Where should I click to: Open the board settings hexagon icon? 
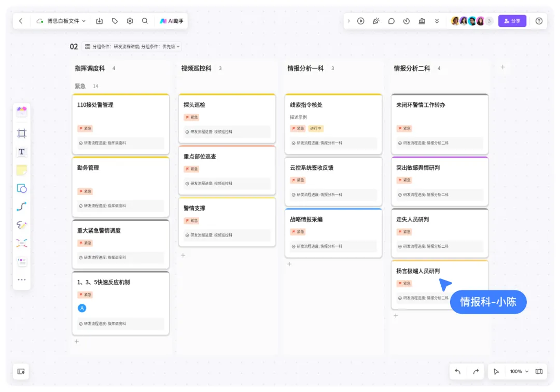(x=130, y=21)
